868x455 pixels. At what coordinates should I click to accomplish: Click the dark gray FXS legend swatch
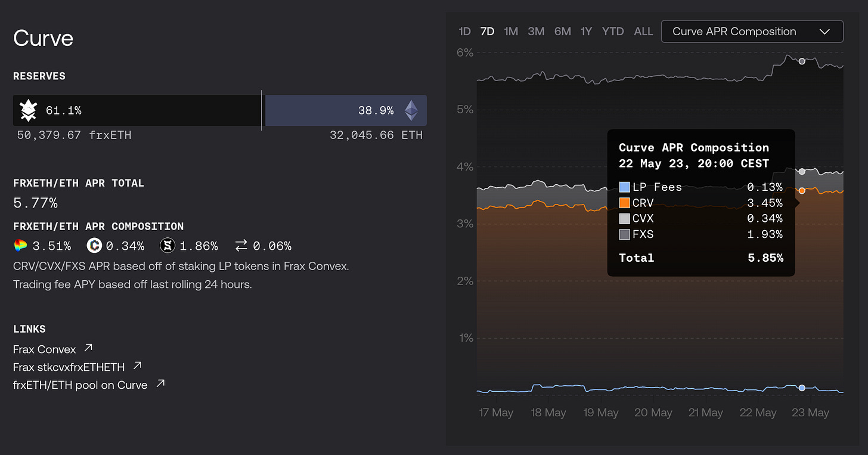(x=624, y=234)
